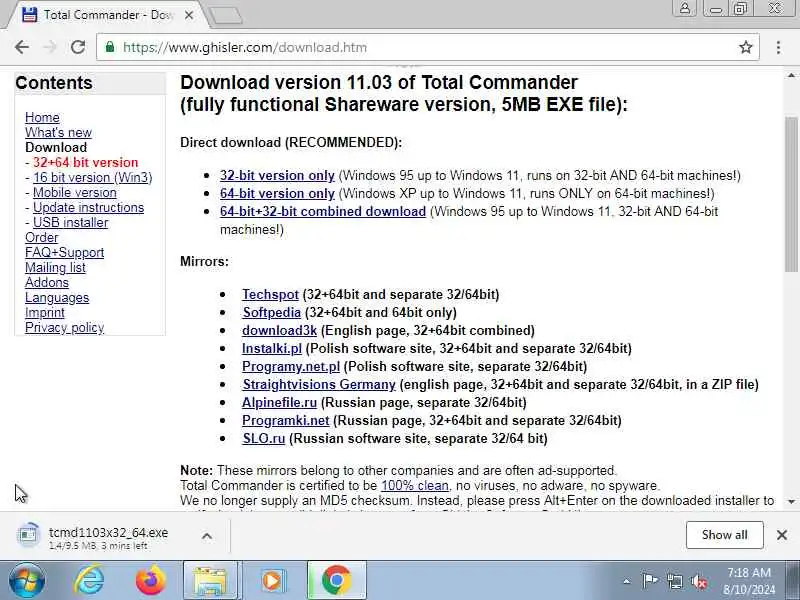Download the 64-bit version only

click(x=277, y=193)
